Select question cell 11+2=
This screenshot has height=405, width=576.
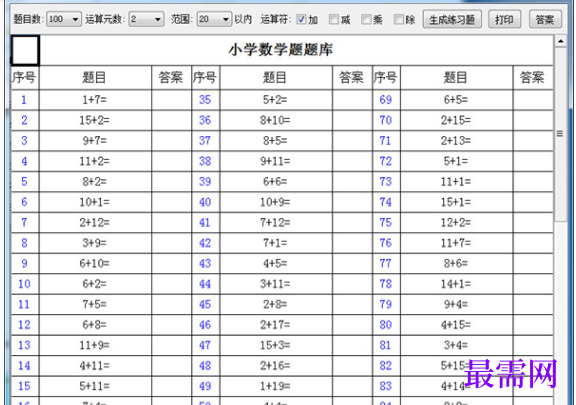(95, 161)
